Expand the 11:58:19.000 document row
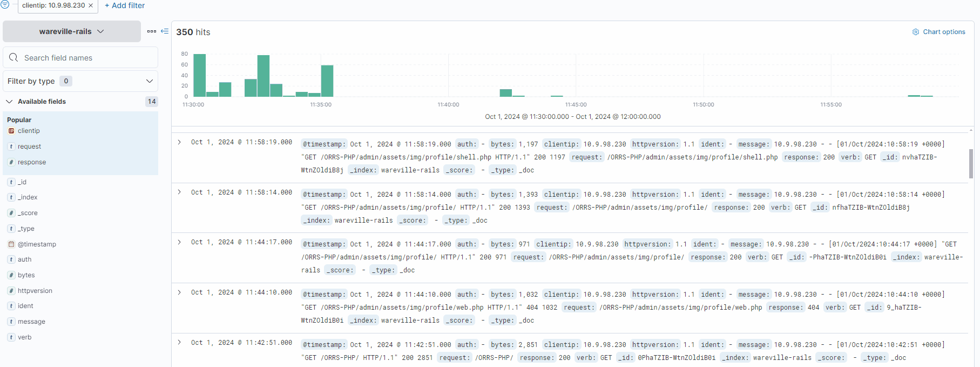The image size is (980, 367). tap(179, 142)
